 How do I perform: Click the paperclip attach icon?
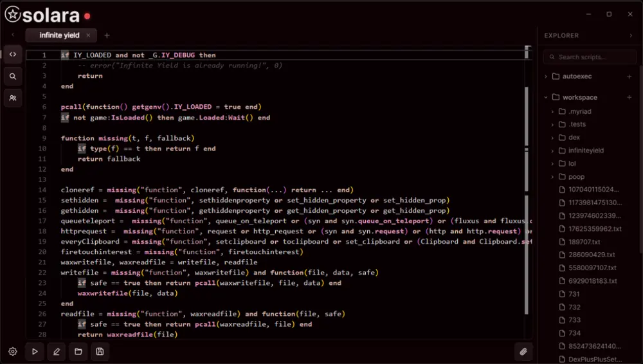tap(523, 352)
